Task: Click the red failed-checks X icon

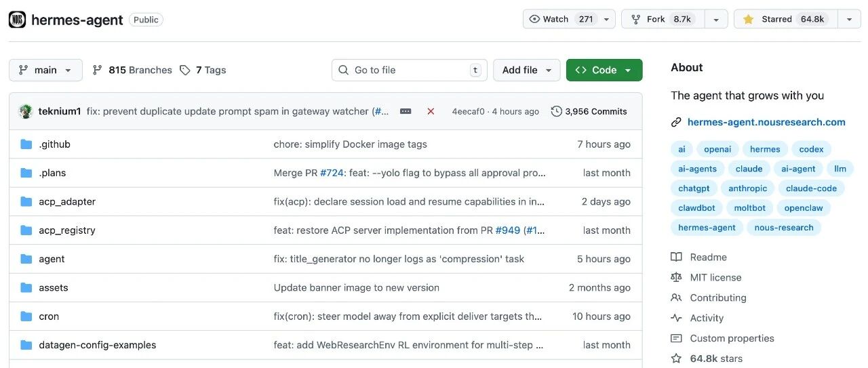Action: click(x=431, y=111)
